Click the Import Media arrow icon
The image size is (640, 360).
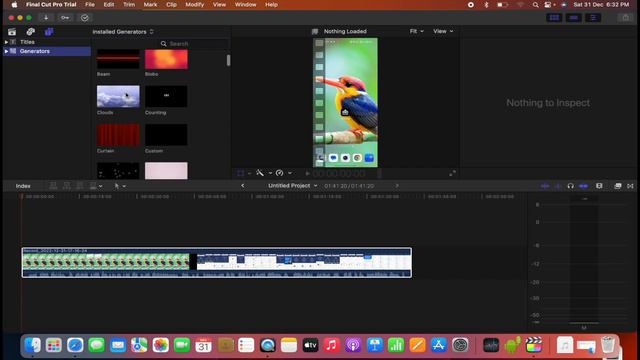(x=46, y=18)
